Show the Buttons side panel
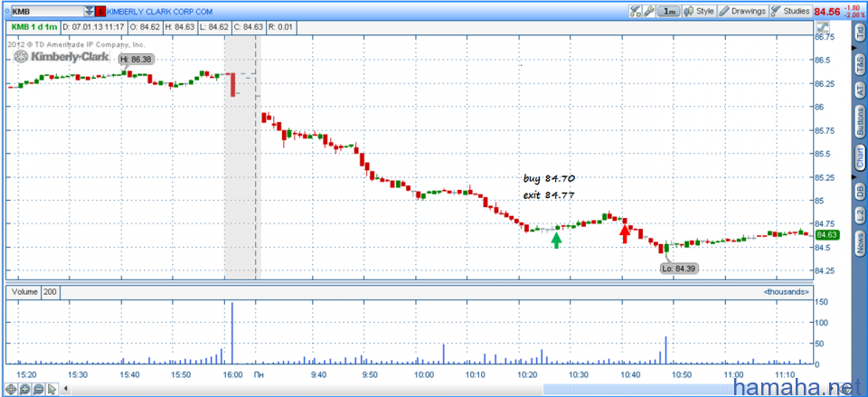 (859, 120)
